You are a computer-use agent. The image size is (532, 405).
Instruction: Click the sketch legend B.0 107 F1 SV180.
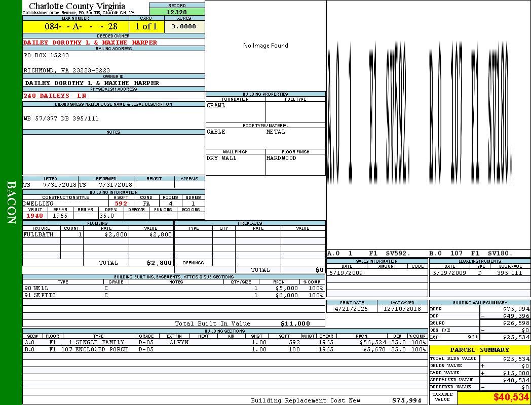[x=471, y=253]
